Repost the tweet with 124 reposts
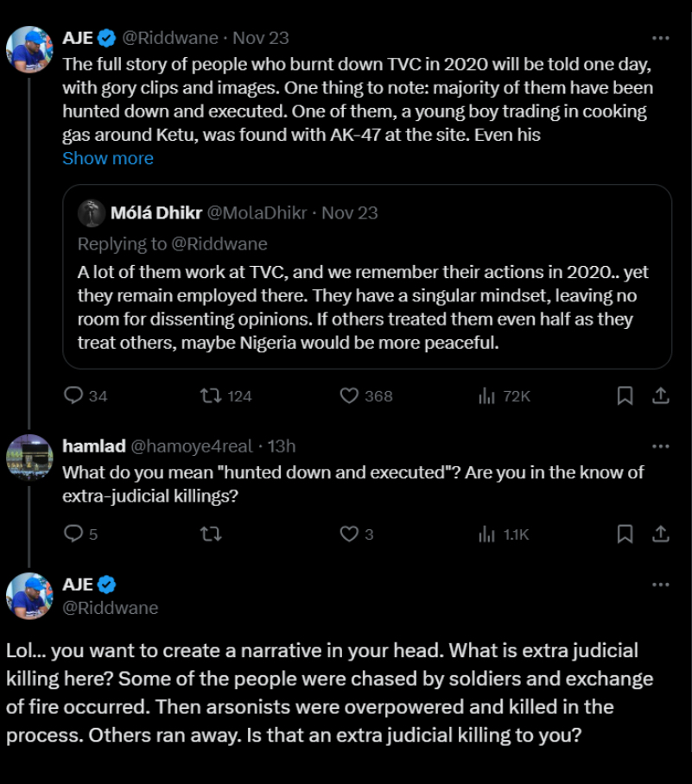Viewport: 692px width, 784px height. pyautogui.click(x=211, y=396)
